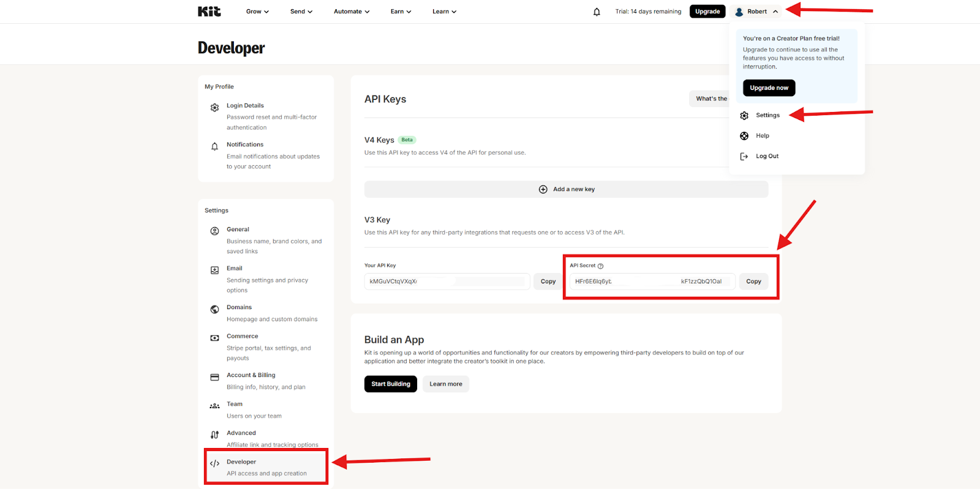Screen dimensions: 980x489
Task: Click the Notifications bell icon in My Profile
Action: [214, 146]
